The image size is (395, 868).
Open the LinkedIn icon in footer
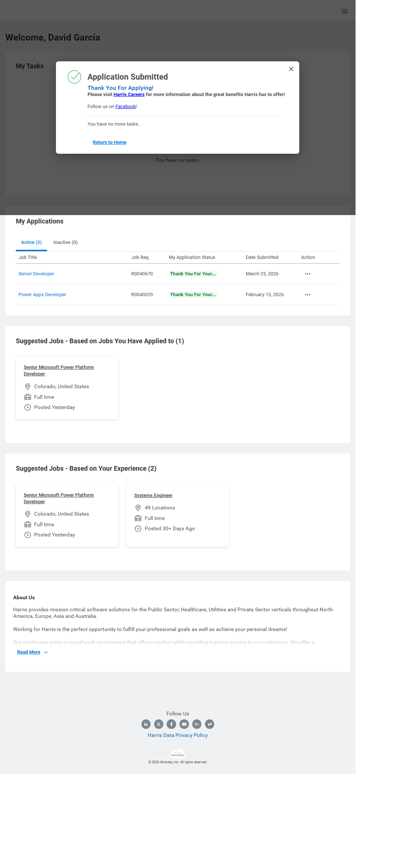coord(146,724)
